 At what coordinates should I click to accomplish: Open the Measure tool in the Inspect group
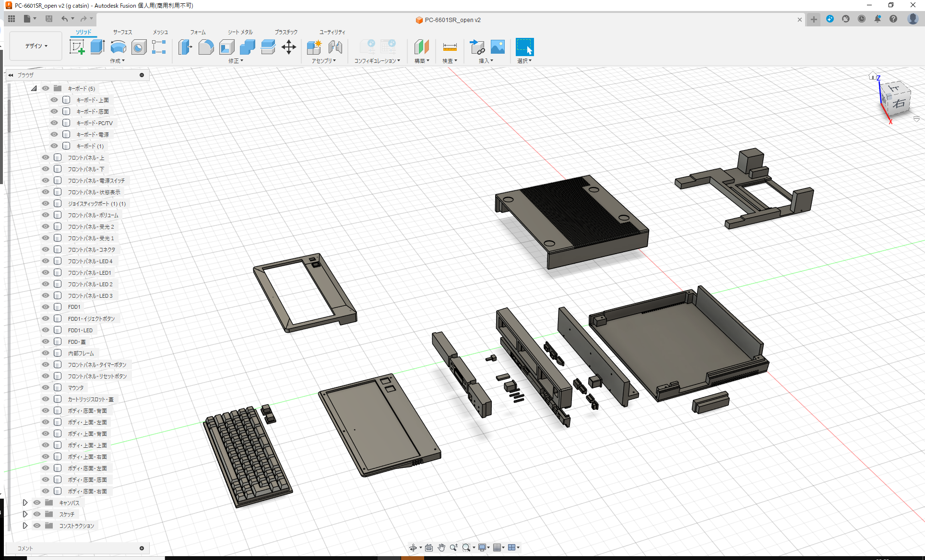coord(450,47)
